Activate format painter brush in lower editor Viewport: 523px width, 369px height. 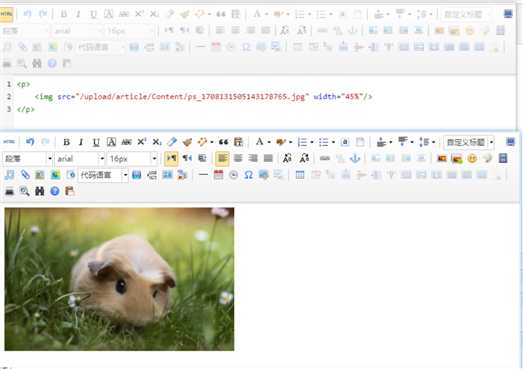[187, 142]
